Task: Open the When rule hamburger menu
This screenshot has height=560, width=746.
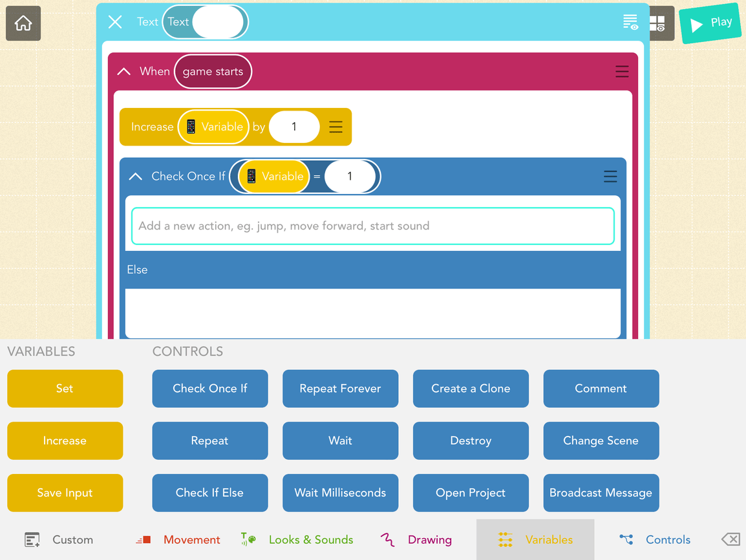Action: click(622, 71)
